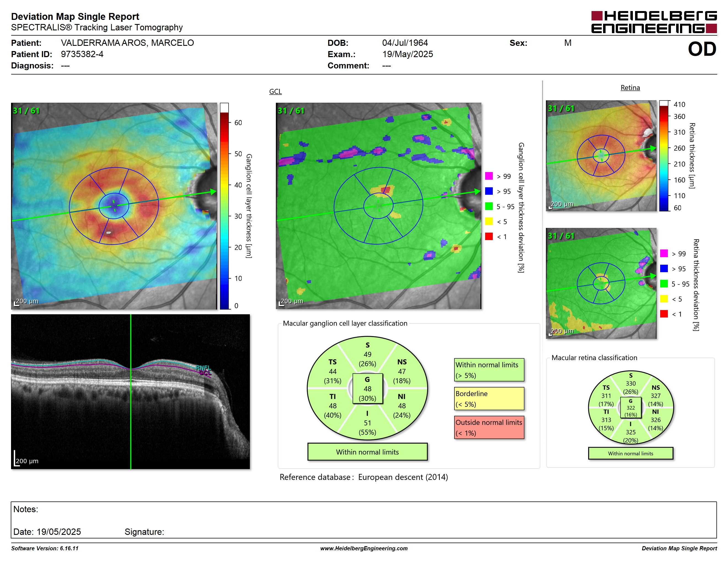The image size is (728, 563).
Task: Click the www.HeidelbergEngineering.com link
Action: pos(364,548)
